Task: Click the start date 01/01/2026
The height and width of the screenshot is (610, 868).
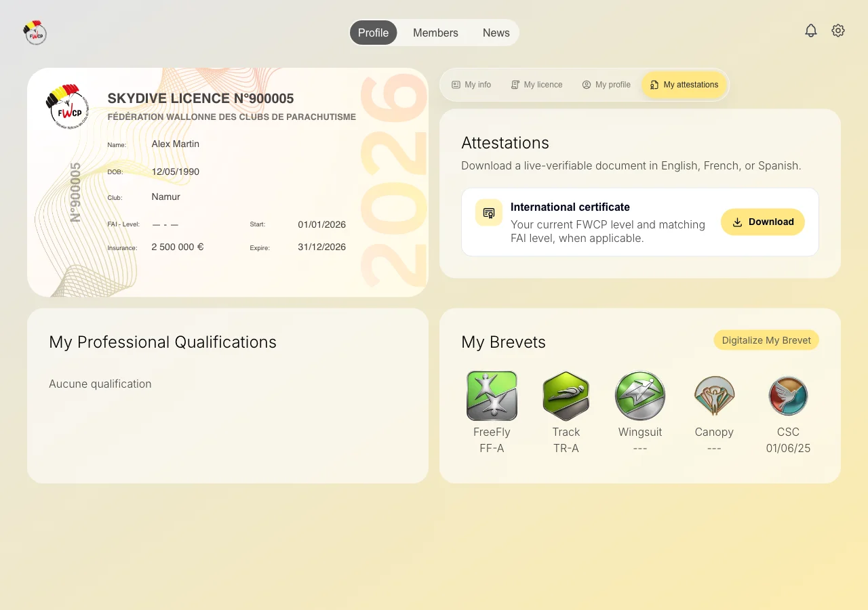Action: (322, 224)
